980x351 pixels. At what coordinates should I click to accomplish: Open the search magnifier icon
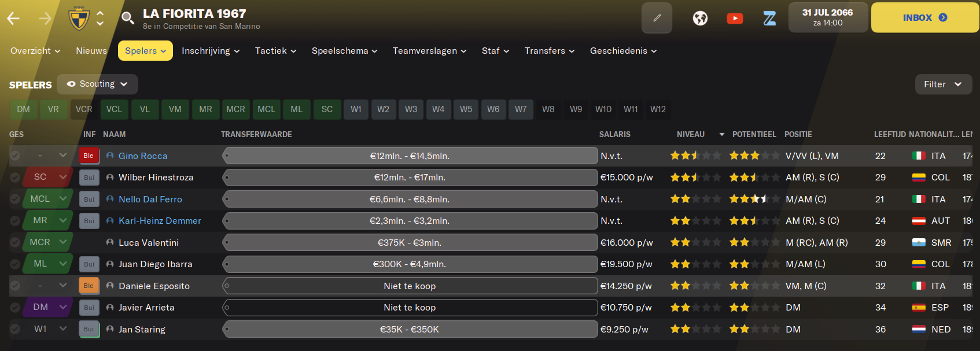127,19
